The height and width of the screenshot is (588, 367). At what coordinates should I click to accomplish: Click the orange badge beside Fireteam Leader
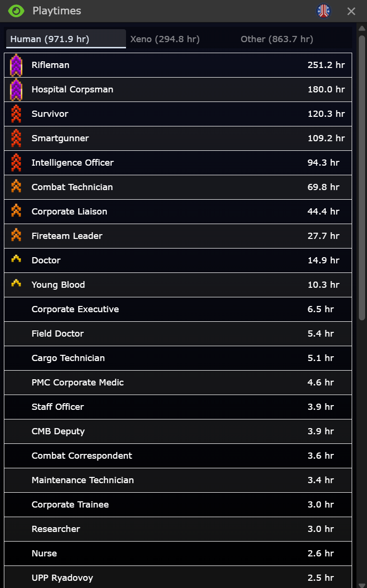point(16,236)
